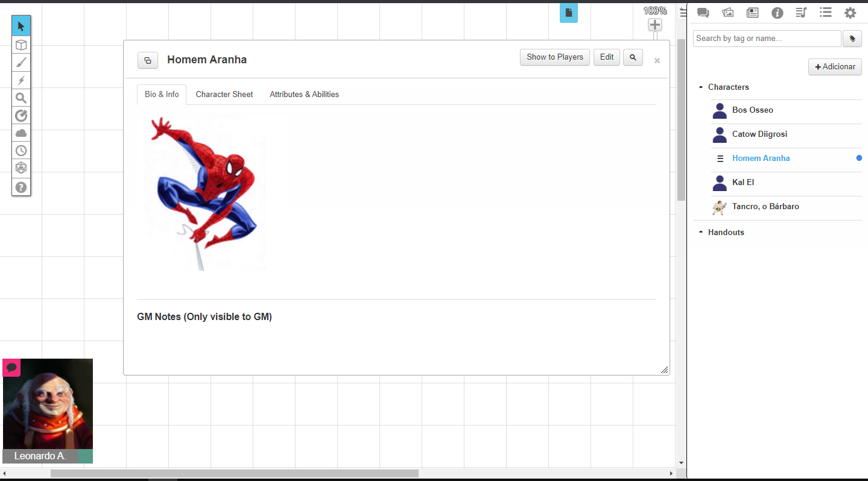
Task: Click the Kal El avatar icon
Action: [x=719, y=183]
